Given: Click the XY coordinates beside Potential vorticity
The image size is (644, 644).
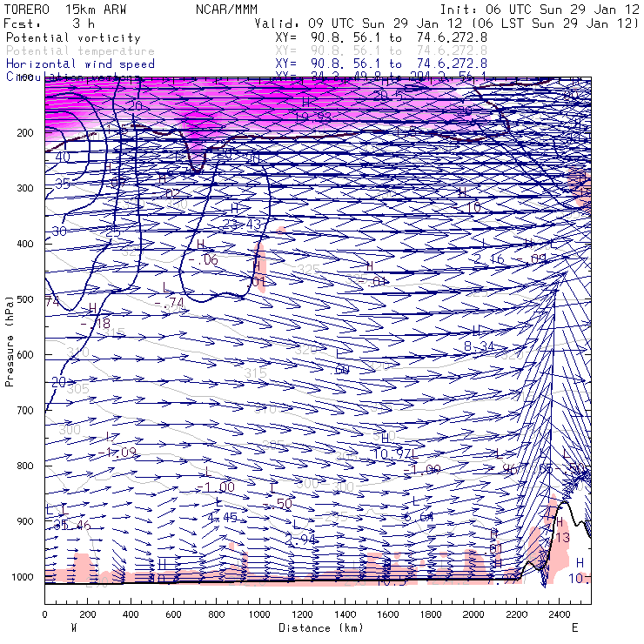Looking at the screenshot, I should 381,37.
